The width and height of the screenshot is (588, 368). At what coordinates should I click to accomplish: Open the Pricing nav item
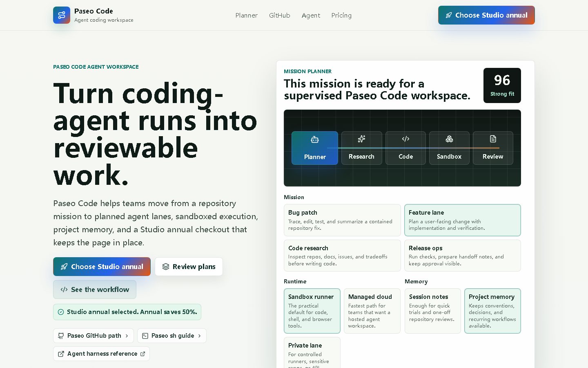tap(341, 15)
